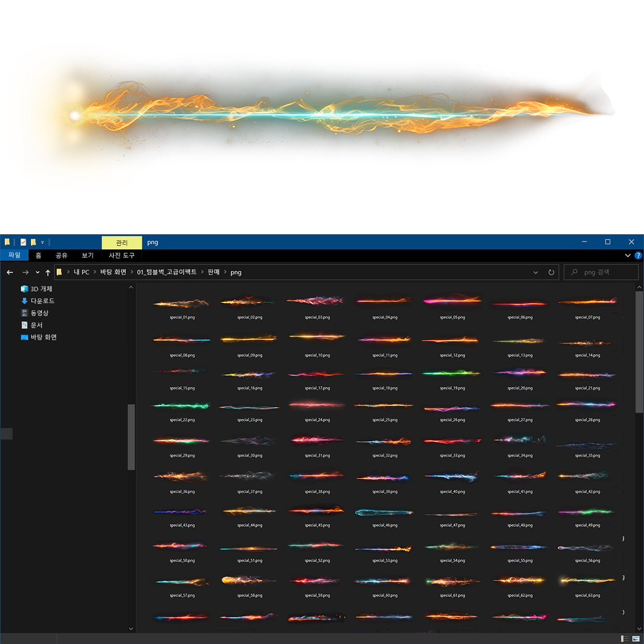Select the 동영상 video icon in navigation pane

(24, 313)
